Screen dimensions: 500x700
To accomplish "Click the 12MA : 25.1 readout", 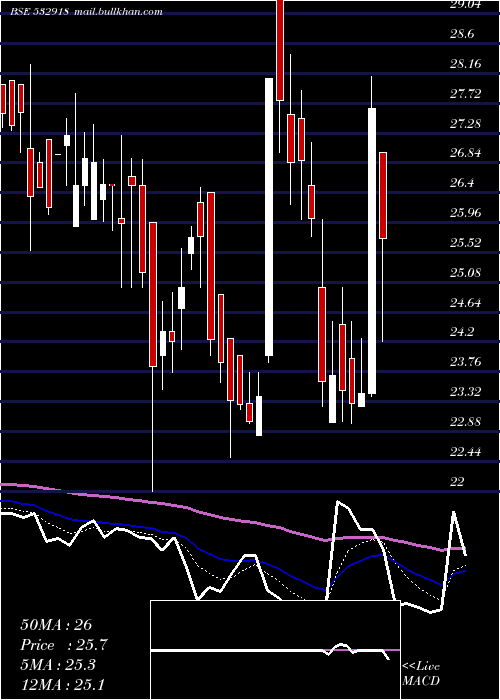I will (x=62, y=684).
